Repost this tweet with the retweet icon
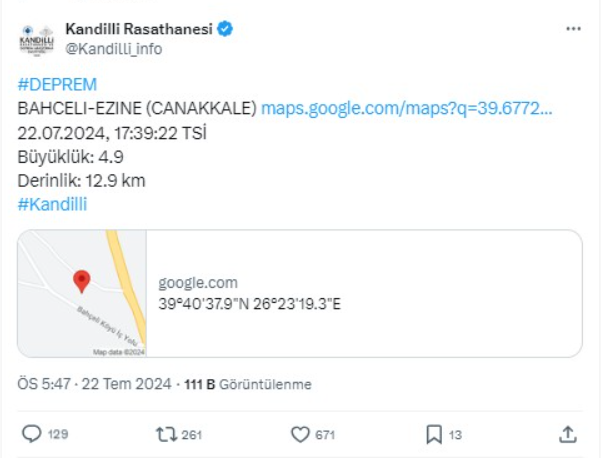The image size is (601, 458). coord(166,434)
